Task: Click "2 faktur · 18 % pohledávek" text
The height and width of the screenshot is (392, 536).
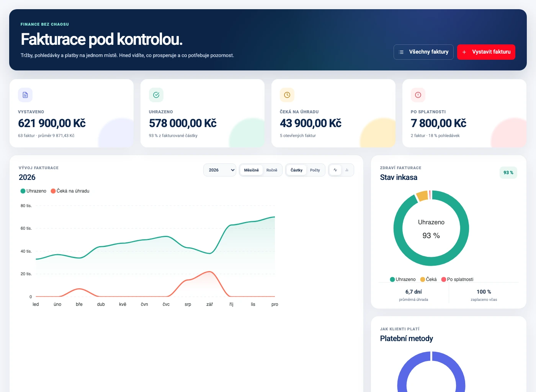Action: coord(435,136)
